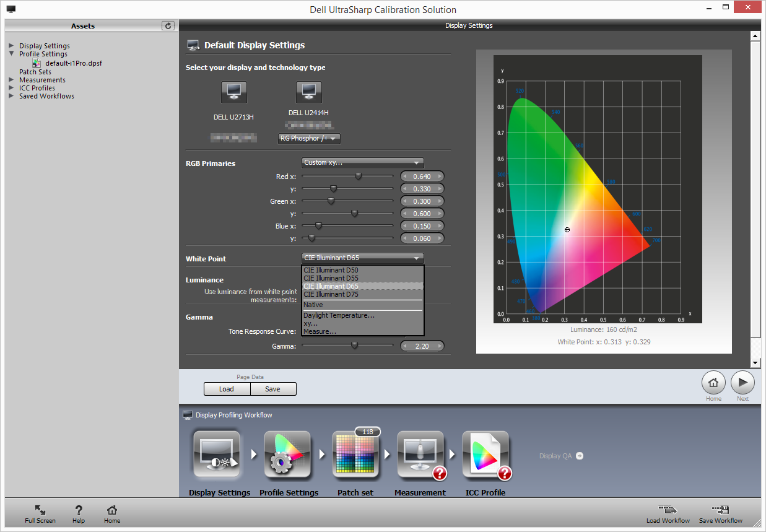Expand the Measurements tree node
766x532 pixels.
[x=12, y=80]
